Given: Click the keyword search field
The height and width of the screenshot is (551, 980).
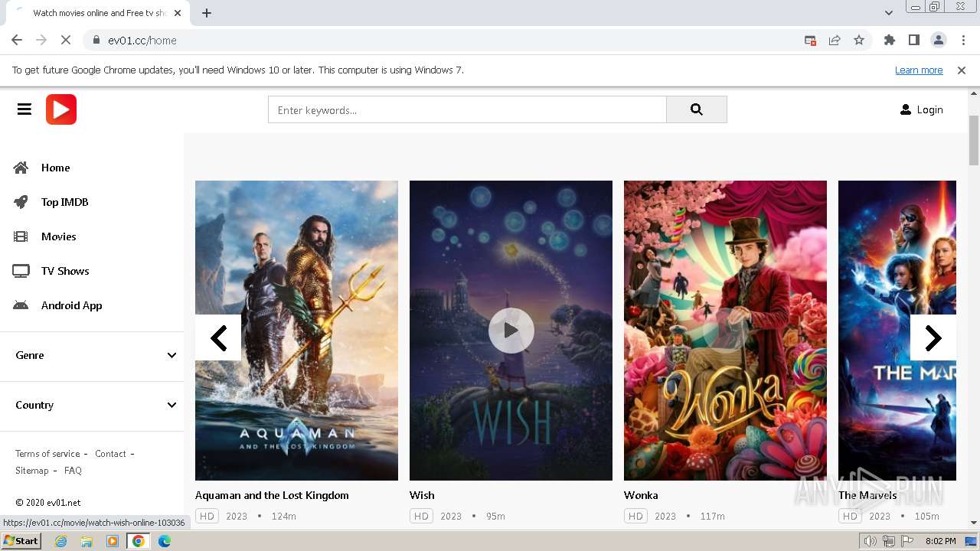Looking at the screenshot, I should tap(467, 109).
